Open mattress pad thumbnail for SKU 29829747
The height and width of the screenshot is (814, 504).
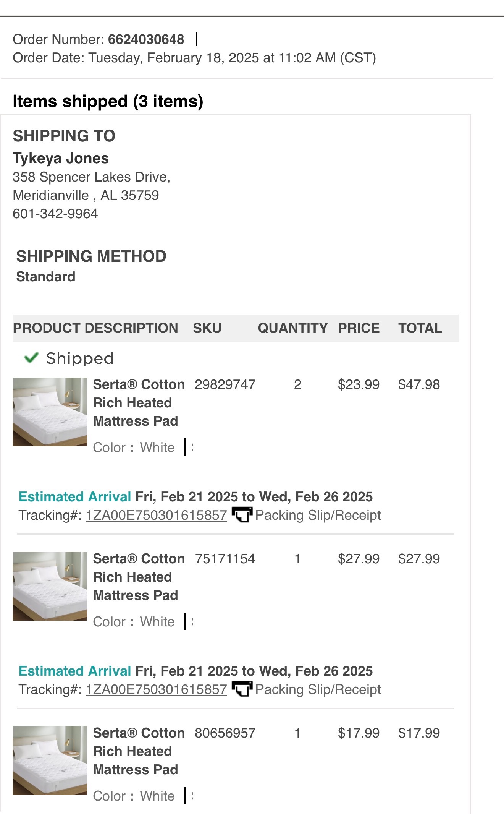[x=50, y=412]
